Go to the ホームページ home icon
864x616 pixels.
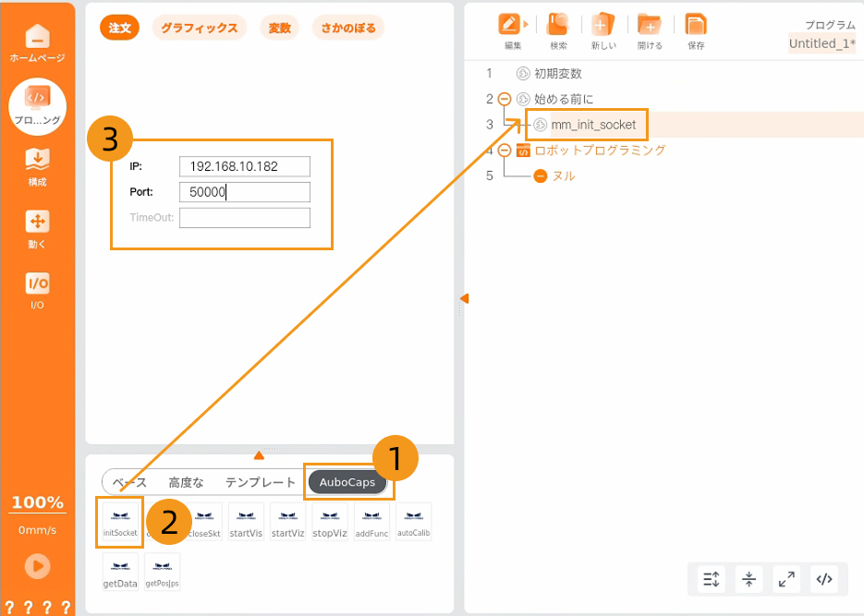coord(37,42)
